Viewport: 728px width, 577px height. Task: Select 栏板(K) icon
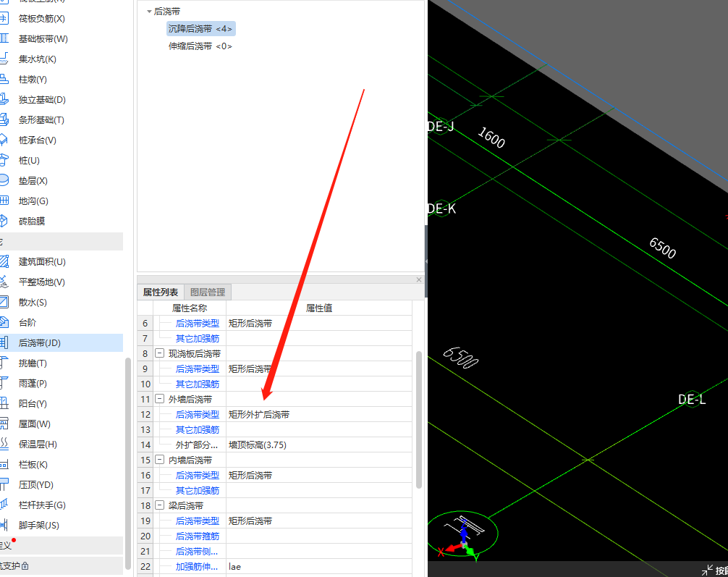pyautogui.click(x=4, y=465)
